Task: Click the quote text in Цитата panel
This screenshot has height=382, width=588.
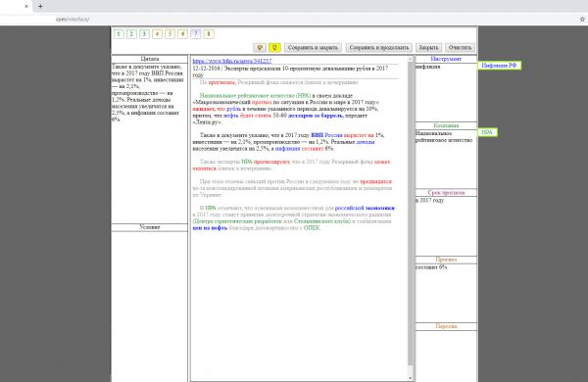Action: coord(148,93)
